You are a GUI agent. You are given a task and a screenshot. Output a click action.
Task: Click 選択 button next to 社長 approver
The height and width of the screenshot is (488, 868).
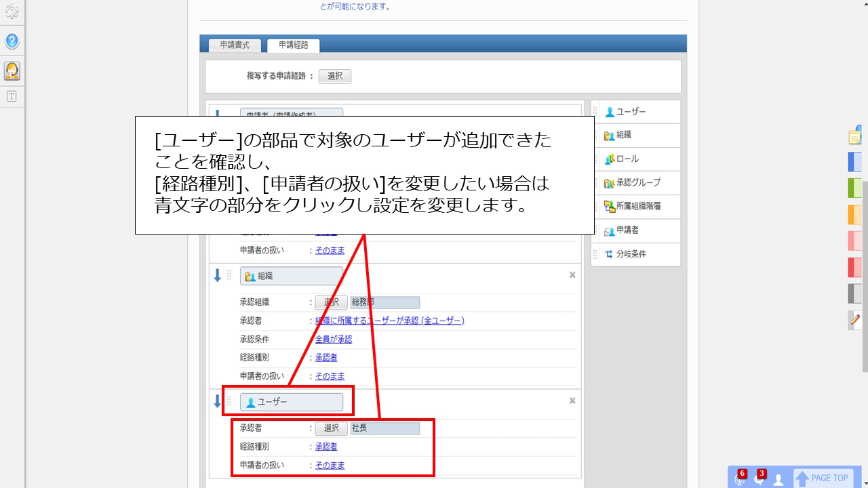[x=331, y=428]
